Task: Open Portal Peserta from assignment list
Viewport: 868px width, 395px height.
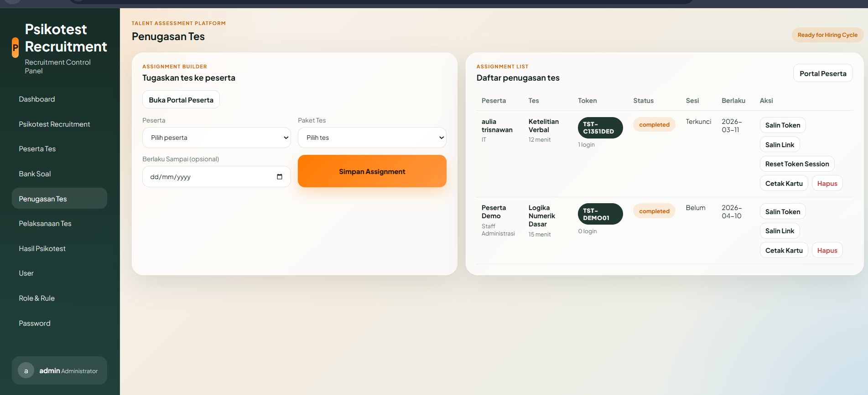Action: pos(822,73)
